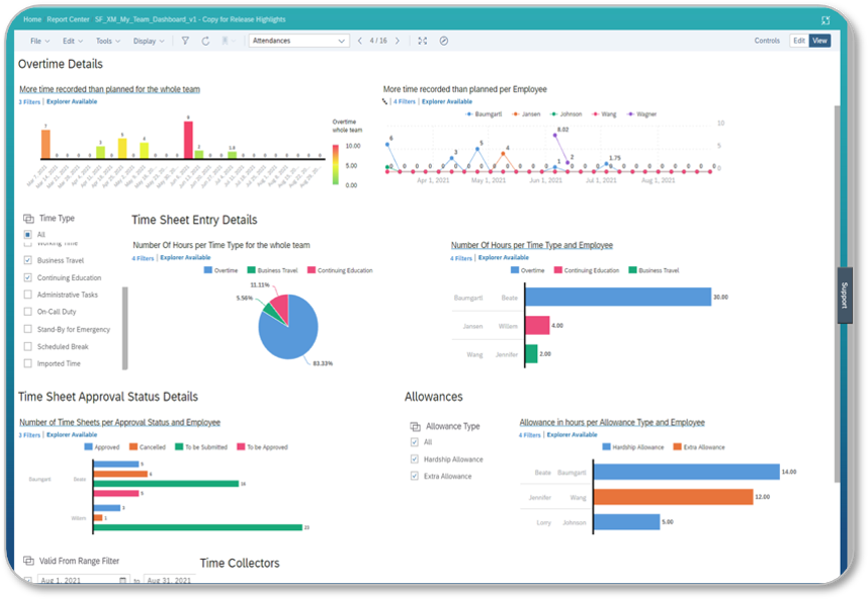Click Hardship Allowance legend swatch
The image size is (868, 599).
point(606,447)
